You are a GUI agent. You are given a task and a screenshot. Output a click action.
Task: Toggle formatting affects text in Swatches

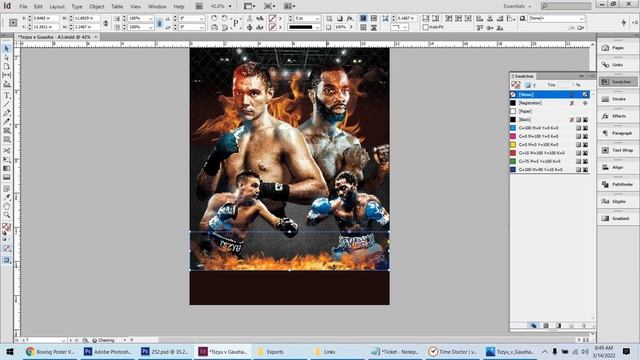[534, 85]
